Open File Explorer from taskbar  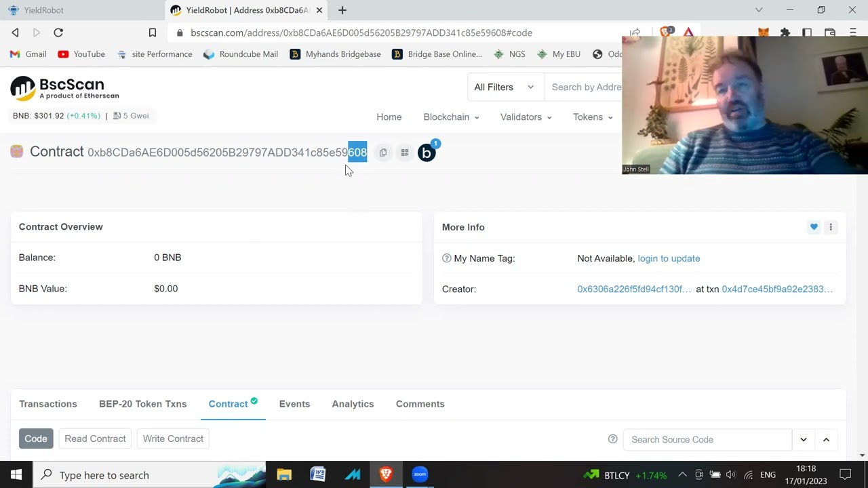[x=284, y=475]
